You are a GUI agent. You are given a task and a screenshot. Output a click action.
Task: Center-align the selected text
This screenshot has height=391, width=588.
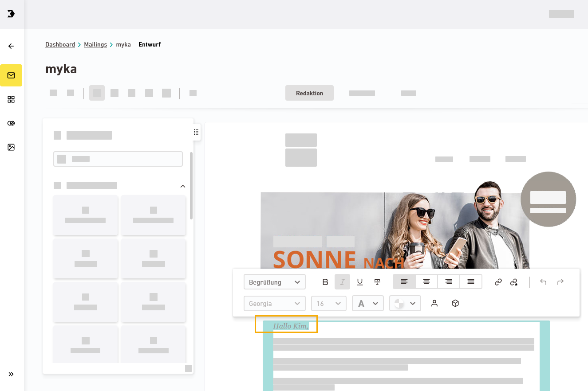426,282
